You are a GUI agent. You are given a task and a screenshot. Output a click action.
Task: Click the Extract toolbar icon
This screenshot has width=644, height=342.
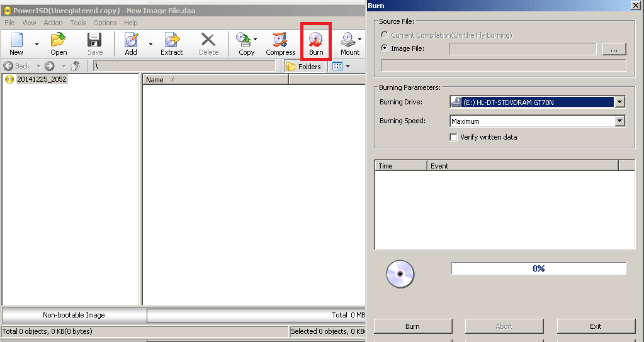(172, 40)
